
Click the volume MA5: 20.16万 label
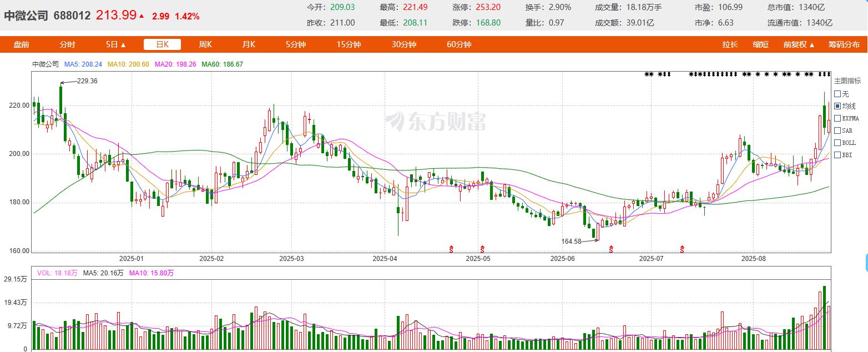[x=104, y=273]
